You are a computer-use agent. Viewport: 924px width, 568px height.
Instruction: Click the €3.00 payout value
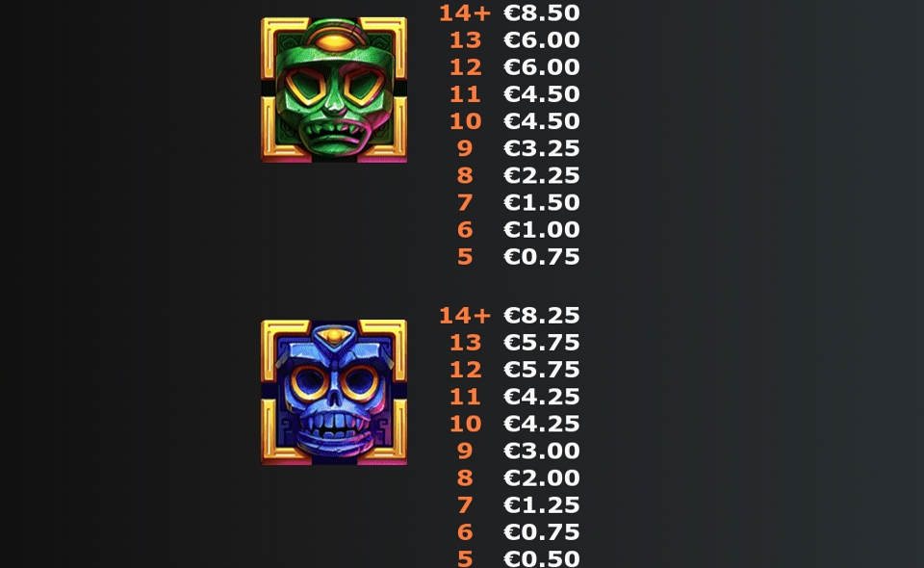pyautogui.click(x=542, y=451)
